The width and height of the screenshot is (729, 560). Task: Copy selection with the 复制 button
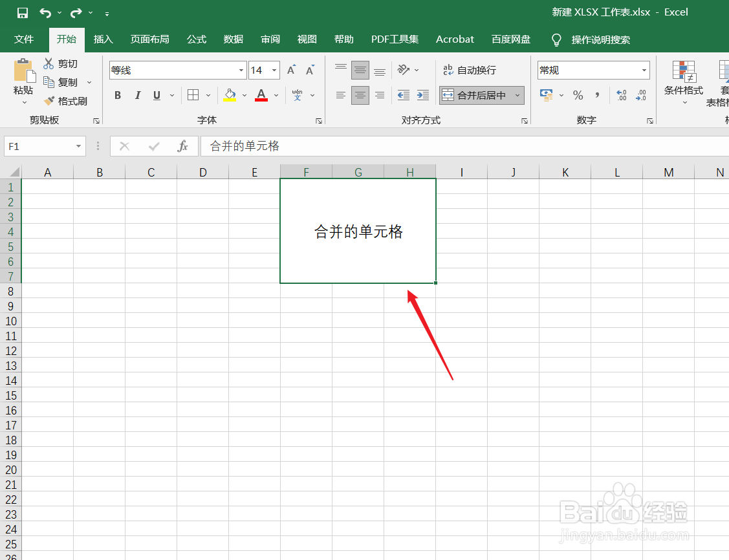(x=61, y=82)
